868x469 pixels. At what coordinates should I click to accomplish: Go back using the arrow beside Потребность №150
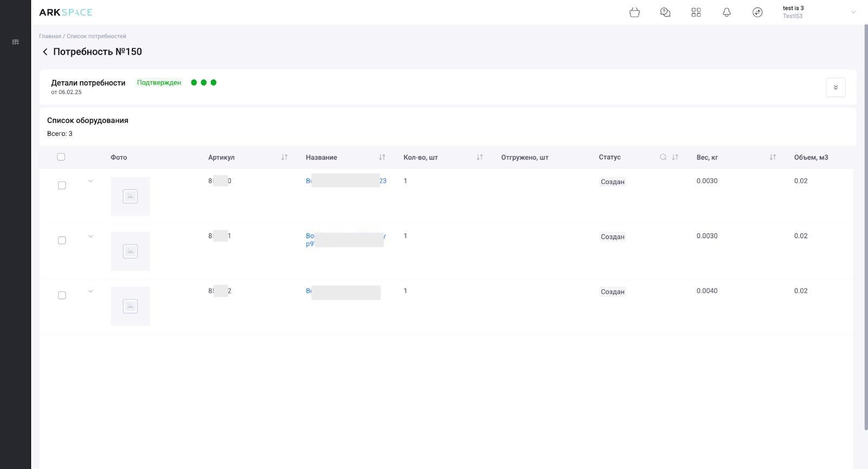coord(45,52)
